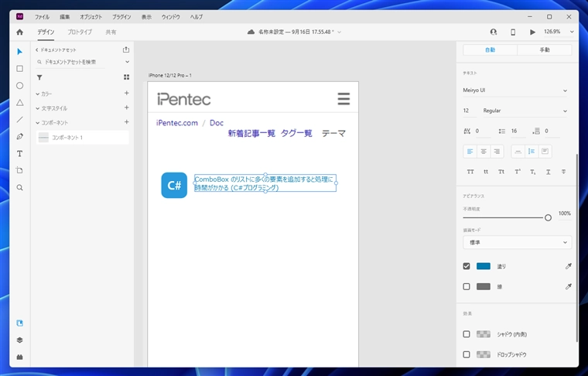The image size is (588, 376).
Task: Apply strikethrough text style
Action: tap(563, 172)
